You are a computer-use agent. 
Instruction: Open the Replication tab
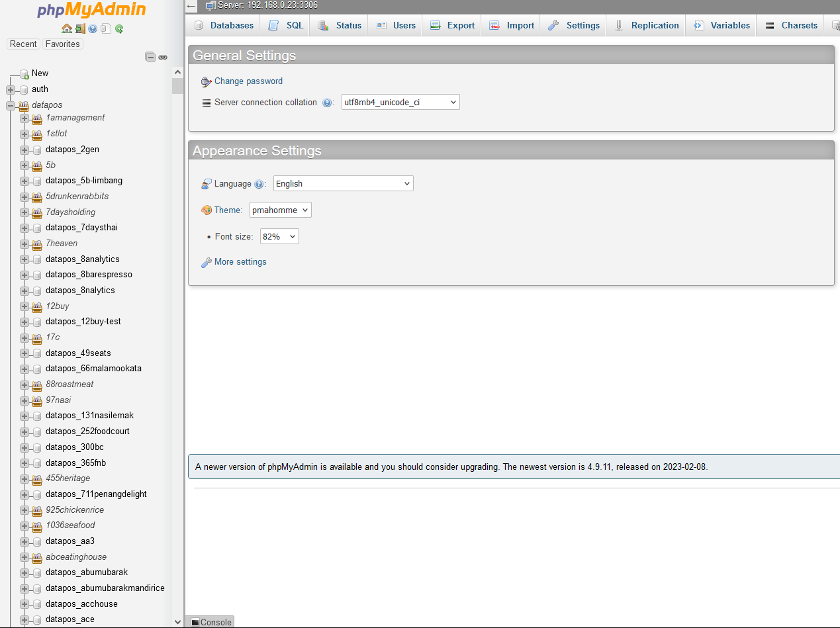coord(647,25)
